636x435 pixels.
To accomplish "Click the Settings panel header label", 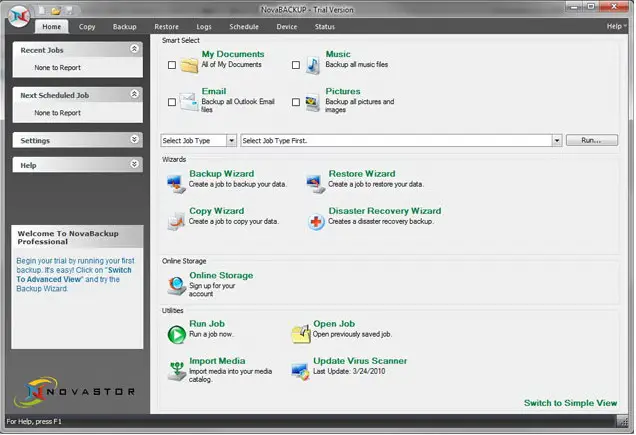I will 35,141.
